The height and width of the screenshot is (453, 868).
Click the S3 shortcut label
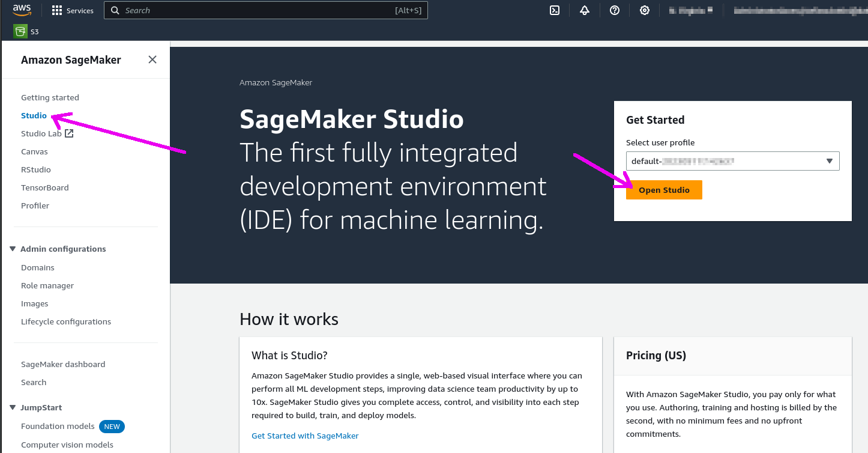pyautogui.click(x=35, y=32)
